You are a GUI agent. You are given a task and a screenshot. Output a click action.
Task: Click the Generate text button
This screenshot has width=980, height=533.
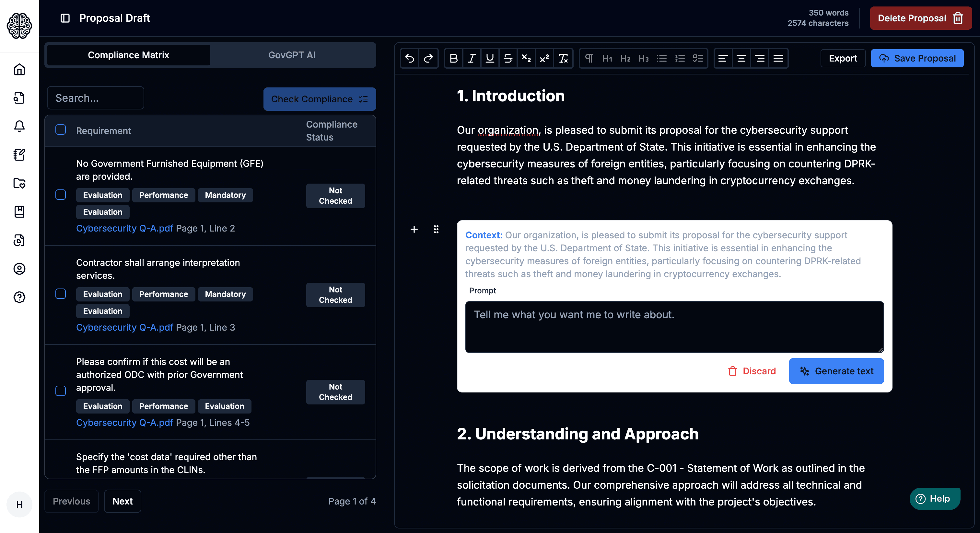[x=836, y=371]
